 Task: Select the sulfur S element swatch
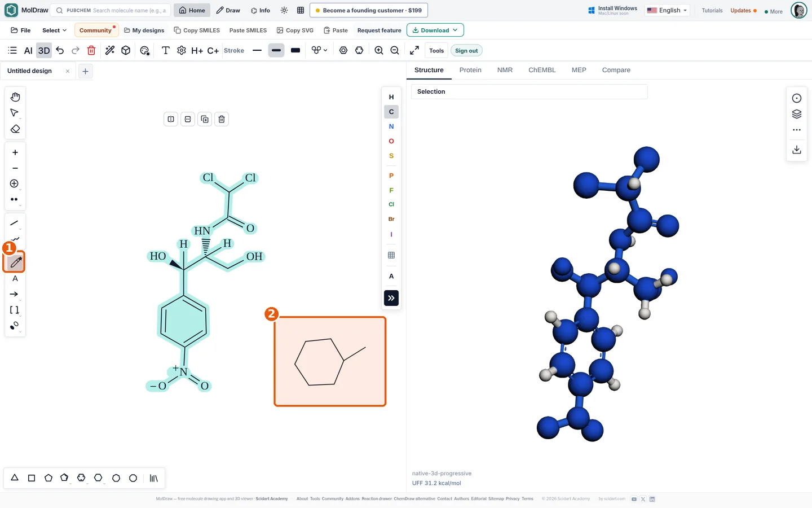click(x=391, y=156)
